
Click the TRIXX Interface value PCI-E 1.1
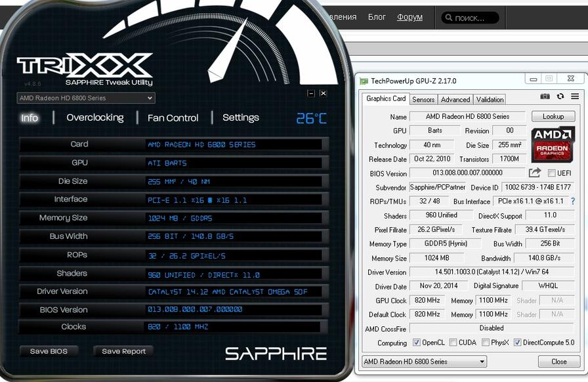pos(233,200)
